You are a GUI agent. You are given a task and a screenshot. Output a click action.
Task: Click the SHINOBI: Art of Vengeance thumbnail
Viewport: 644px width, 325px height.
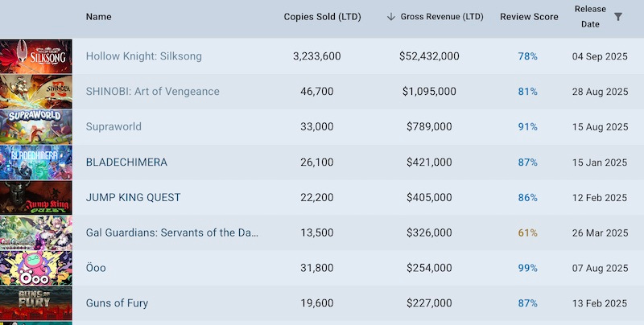[x=36, y=92]
